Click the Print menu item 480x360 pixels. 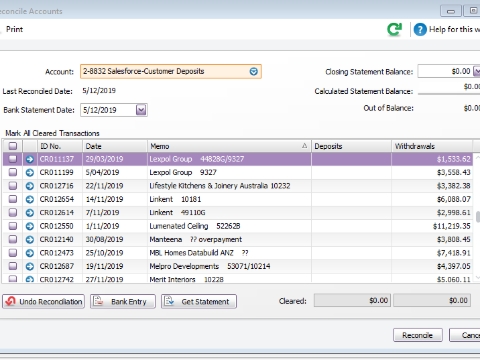15,29
